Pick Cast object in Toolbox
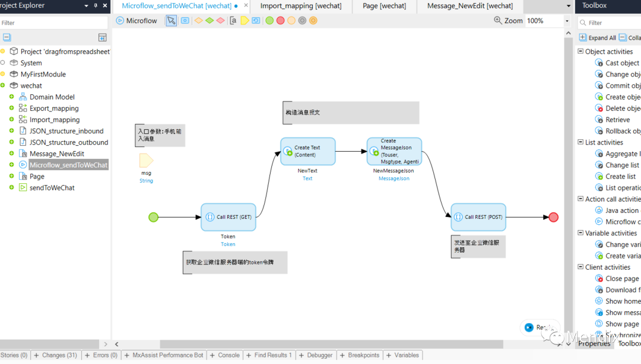The image size is (641, 364). pyautogui.click(x=617, y=63)
